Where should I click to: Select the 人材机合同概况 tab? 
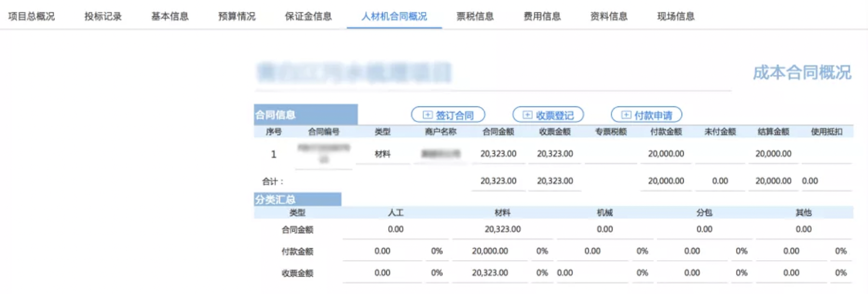pyautogui.click(x=394, y=16)
